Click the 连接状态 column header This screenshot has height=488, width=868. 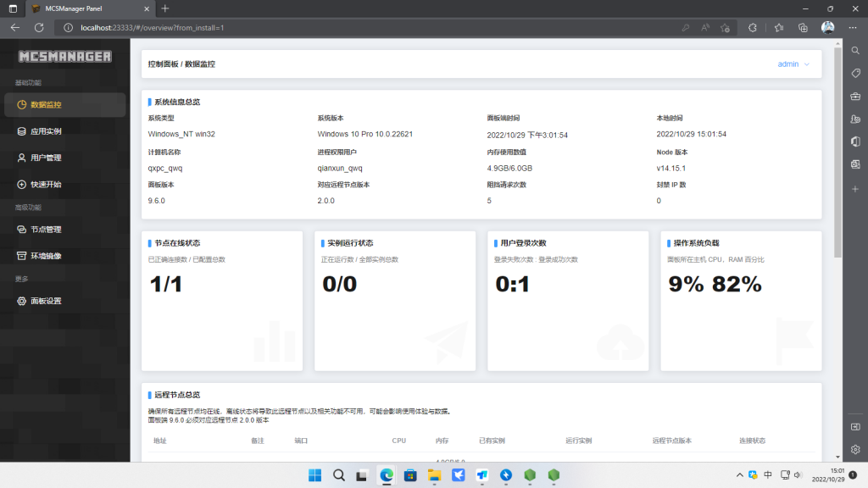[752, 441]
